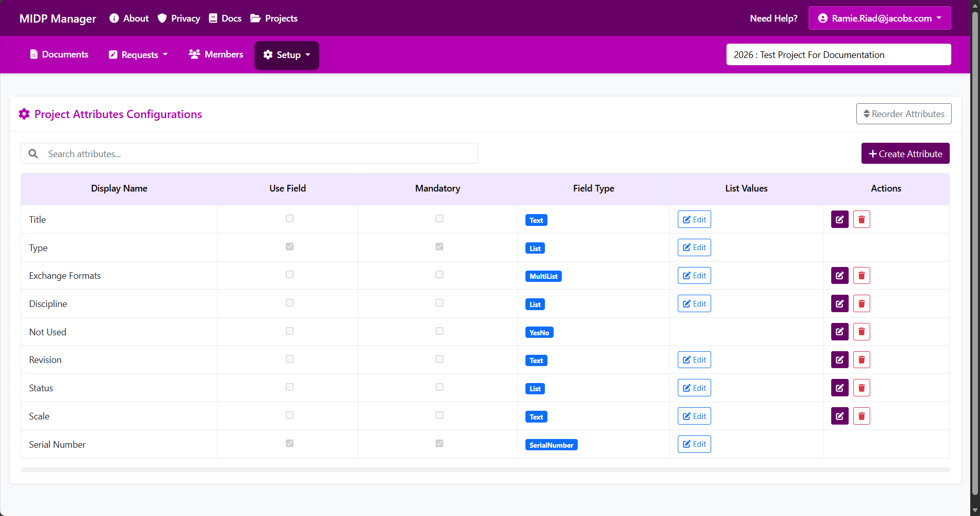Screen dimensions: 980x516
Task: Delete the Status attribute
Action: coord(861,388)
